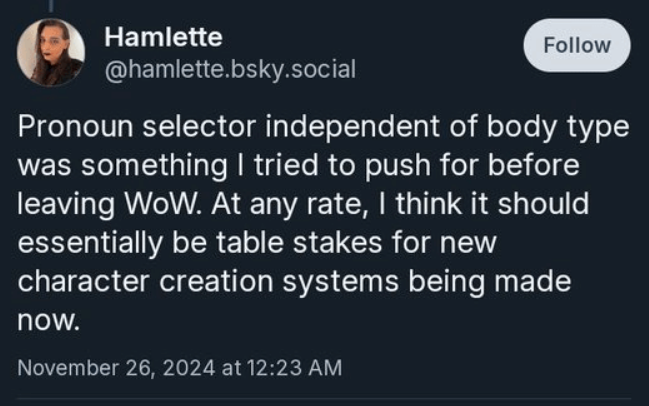Click the @hamlette.bsky.social handle
649x406 pixels.
coord(230,70)
